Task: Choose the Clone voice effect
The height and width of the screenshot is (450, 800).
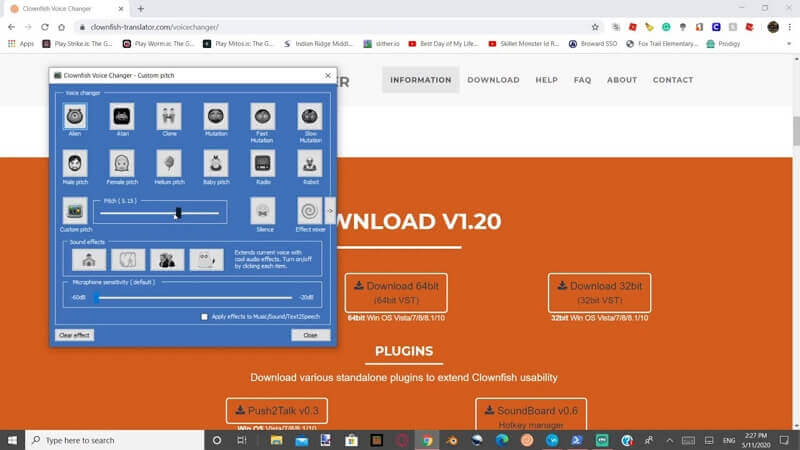Action: pos(169,116)
